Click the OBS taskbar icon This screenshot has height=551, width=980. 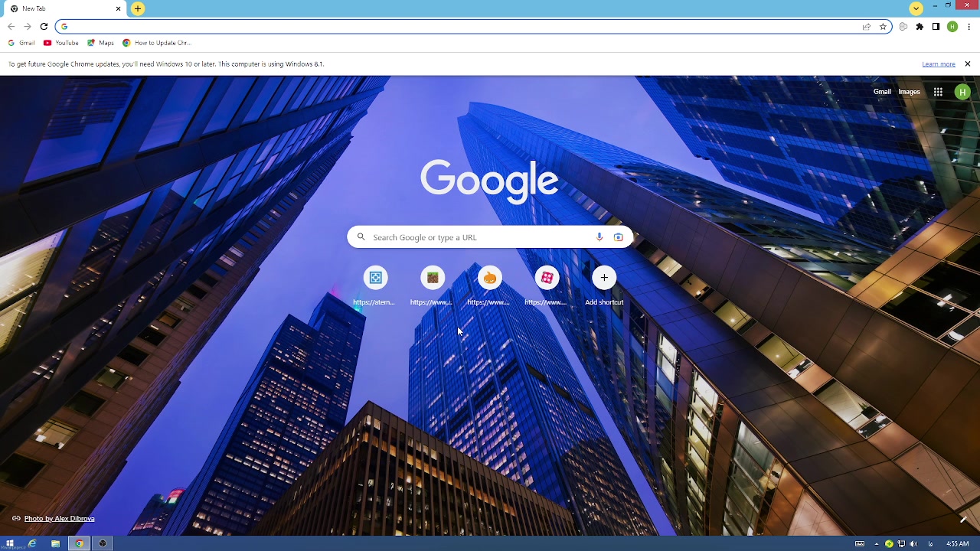(x=103, y=543)
